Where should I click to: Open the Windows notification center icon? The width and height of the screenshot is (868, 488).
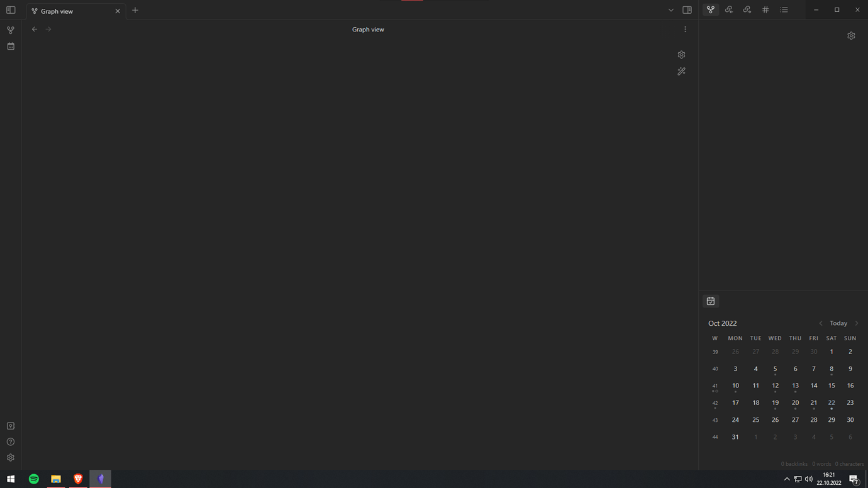tap(854, 479)
